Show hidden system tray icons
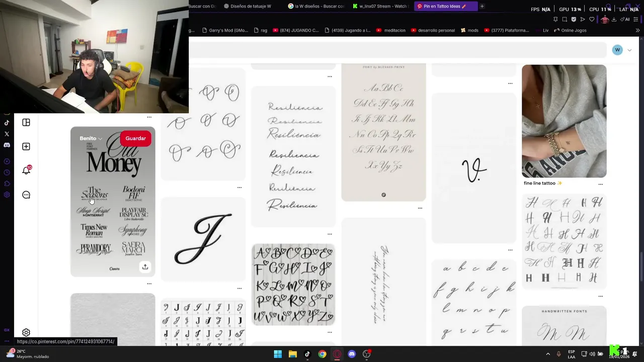644x362 pixels. (x=548, y=354)
